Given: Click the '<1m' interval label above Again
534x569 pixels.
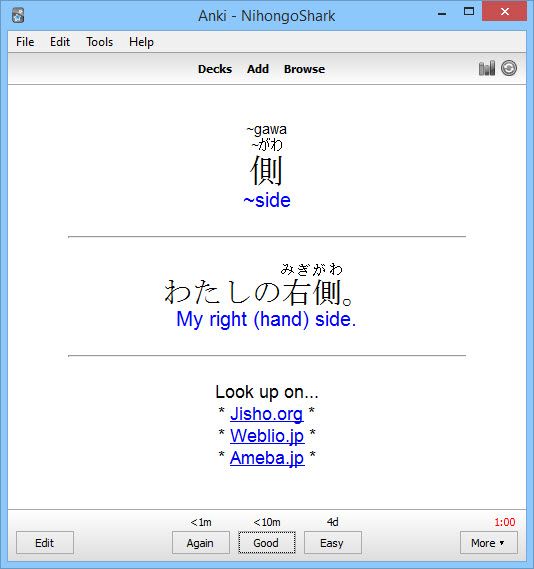Looking at the screenshot, I should tap(201, 522).
